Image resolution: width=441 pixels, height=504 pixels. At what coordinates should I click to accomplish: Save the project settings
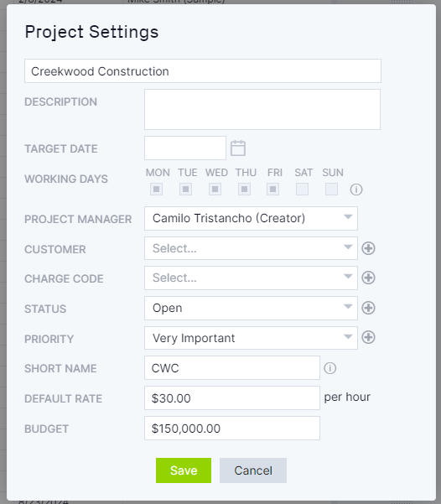184,470
